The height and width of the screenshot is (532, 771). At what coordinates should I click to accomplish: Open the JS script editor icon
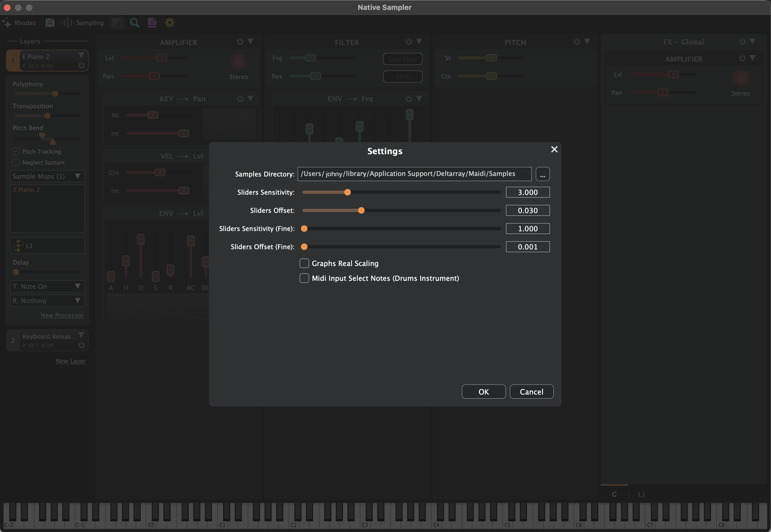(x=152, y=23)
